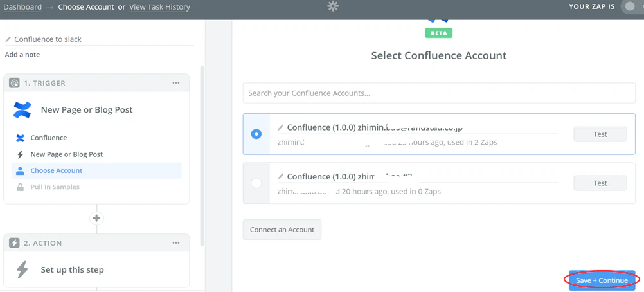This screenshot has height=292, width=644.
Task: Click the 'used in 0 Zaps' account detail text
Action: (x=415, y=191)
